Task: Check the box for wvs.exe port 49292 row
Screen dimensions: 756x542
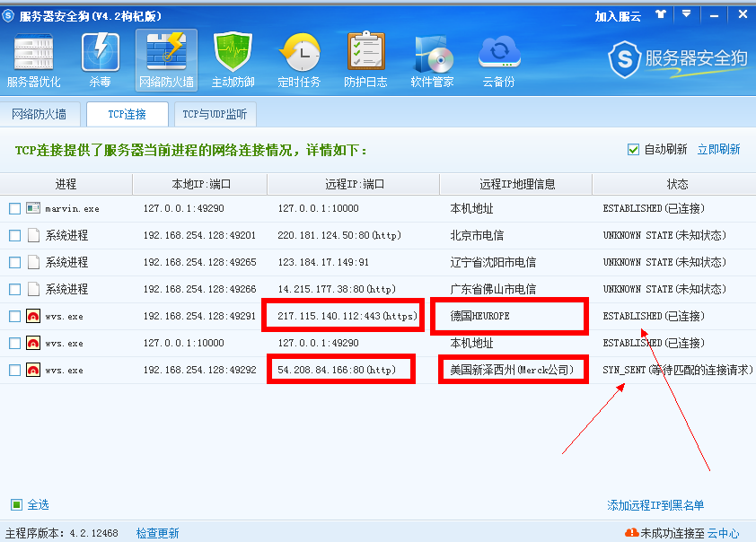Action: (15, 371)
